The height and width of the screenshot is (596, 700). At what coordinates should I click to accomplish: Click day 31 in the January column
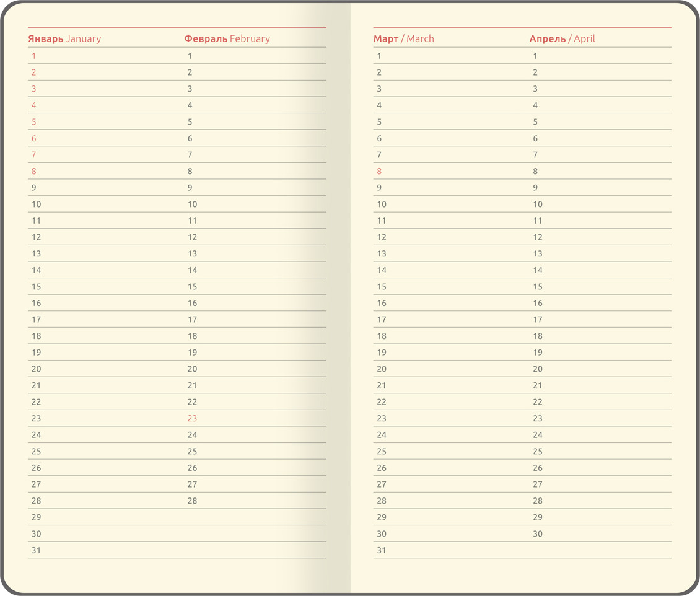[37, 550]
